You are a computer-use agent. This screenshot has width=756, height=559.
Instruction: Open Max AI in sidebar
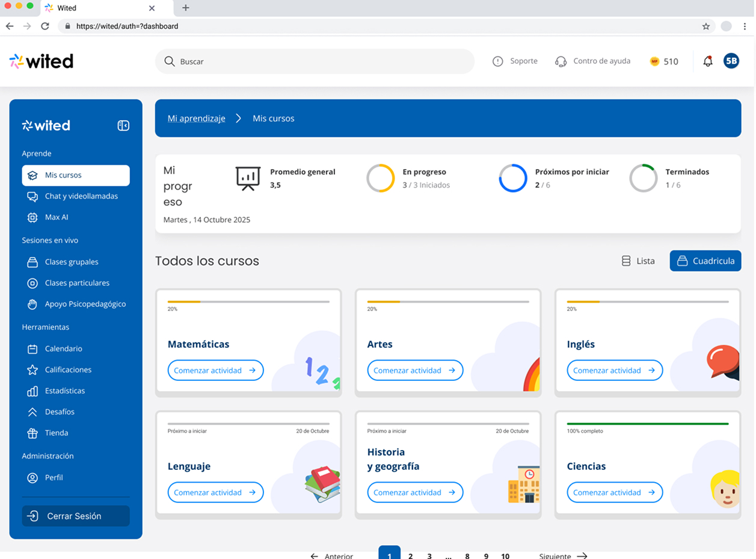coord(56,217)
